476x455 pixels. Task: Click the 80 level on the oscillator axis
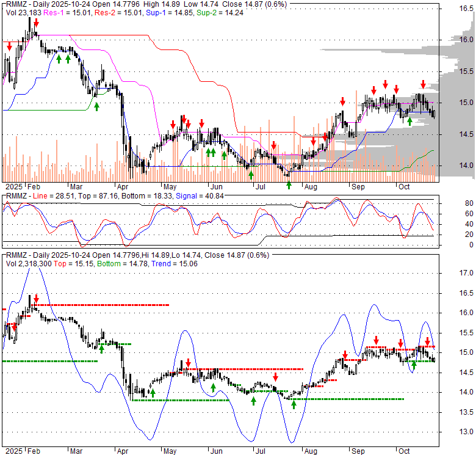(x=469, y=203)
